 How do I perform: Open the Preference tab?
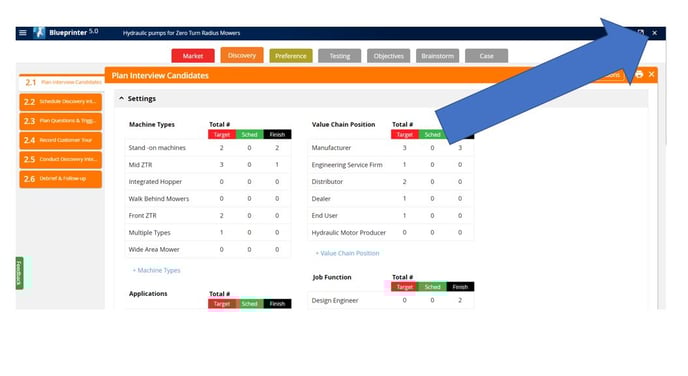[291, 56]
